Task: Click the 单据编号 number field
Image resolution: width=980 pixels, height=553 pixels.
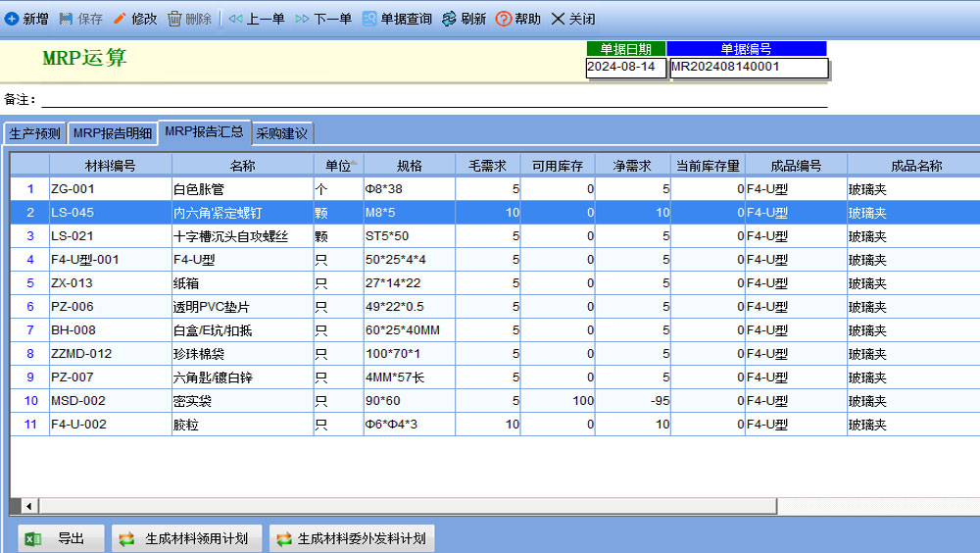Action: tap(748, 68)
